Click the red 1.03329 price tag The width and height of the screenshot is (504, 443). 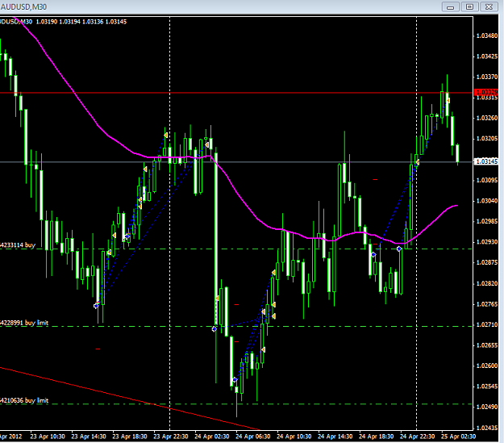(486, 93)
